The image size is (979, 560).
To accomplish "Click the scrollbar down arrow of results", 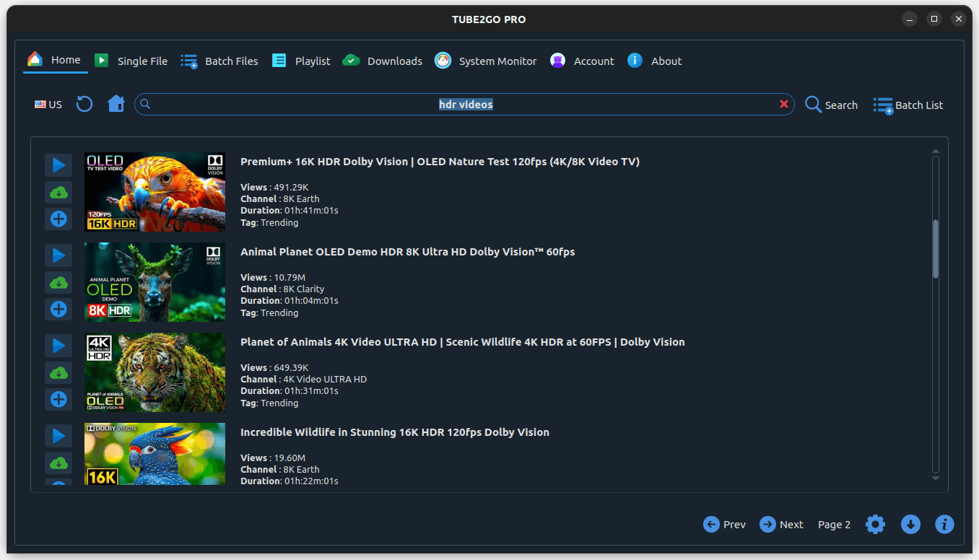I will (x=936, y=478).
